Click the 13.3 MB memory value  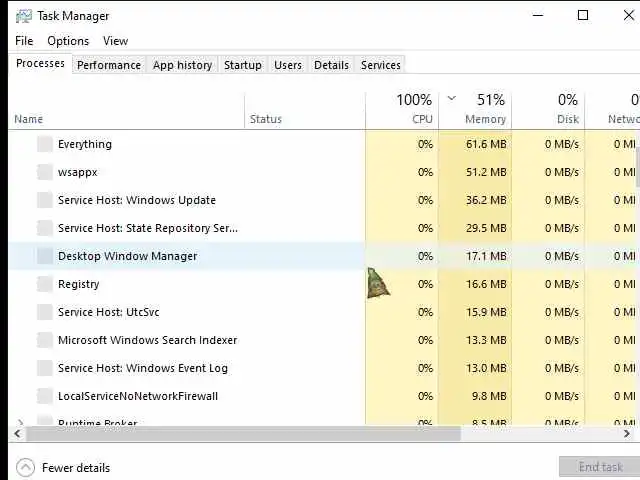pos(486,340)
